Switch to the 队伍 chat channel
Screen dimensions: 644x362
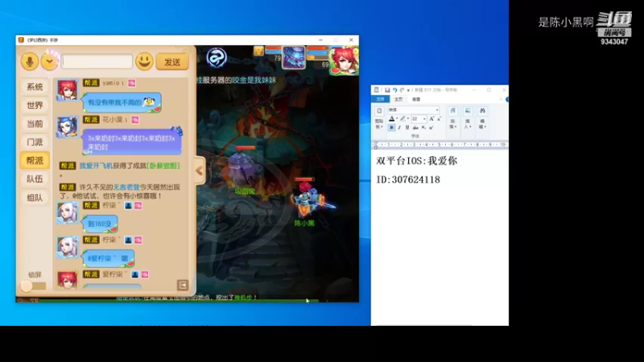point(35,179)
